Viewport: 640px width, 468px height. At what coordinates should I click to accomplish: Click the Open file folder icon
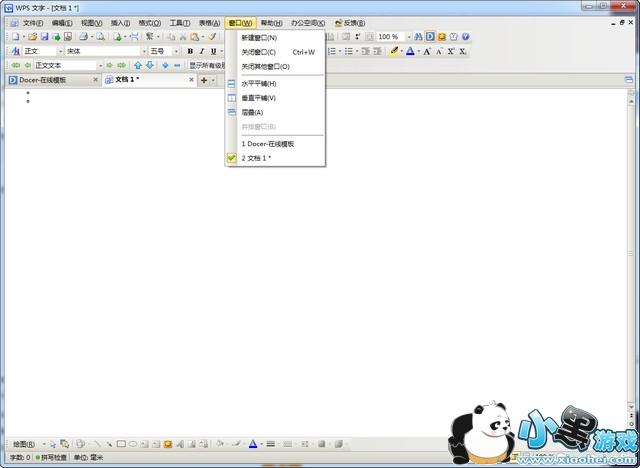[x=32, y=37]
